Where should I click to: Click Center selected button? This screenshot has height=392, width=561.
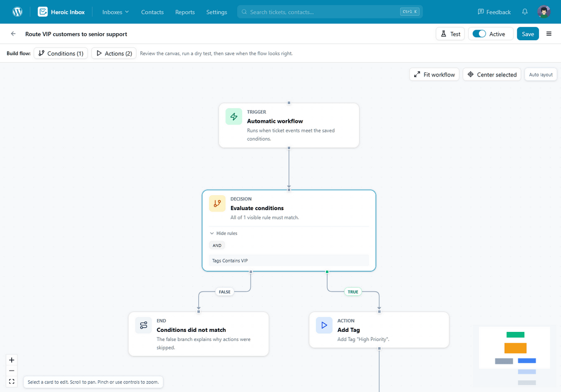click(492, 74)
